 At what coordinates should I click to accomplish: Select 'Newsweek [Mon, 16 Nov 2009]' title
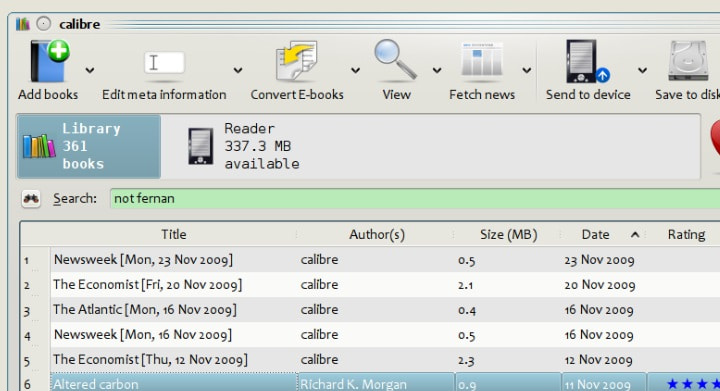[143, 335]
